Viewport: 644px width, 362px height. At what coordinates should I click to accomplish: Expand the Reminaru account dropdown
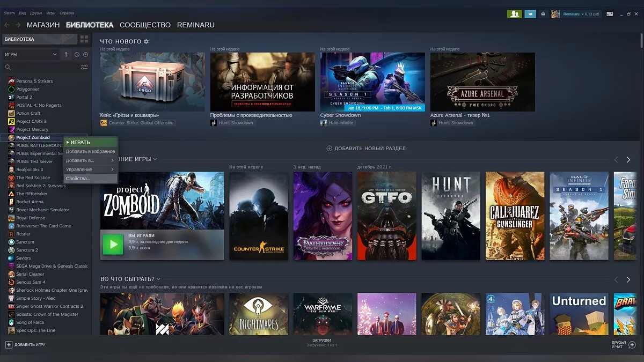[581, 14]
